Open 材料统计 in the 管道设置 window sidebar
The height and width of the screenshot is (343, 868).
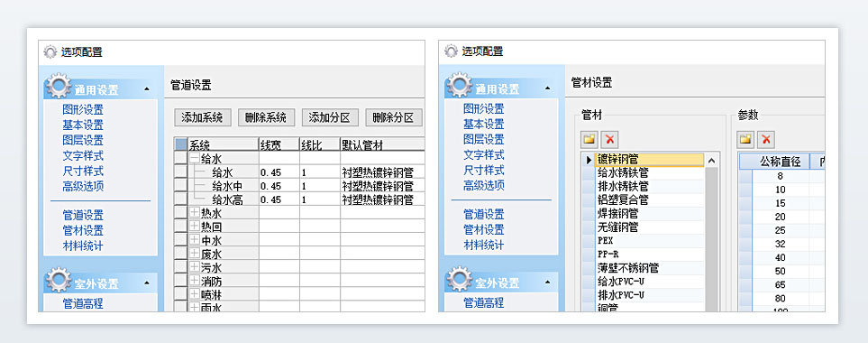tap(83, 246)
